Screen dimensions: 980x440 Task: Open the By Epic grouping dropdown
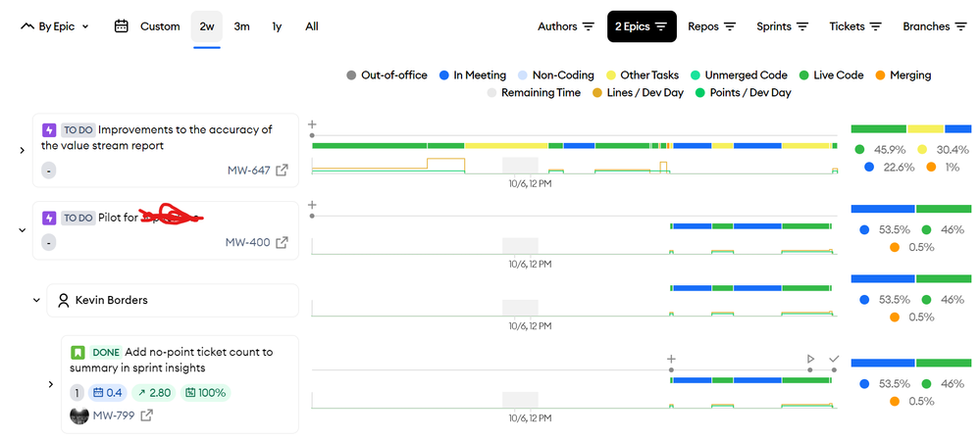click(x=55, y=26)
